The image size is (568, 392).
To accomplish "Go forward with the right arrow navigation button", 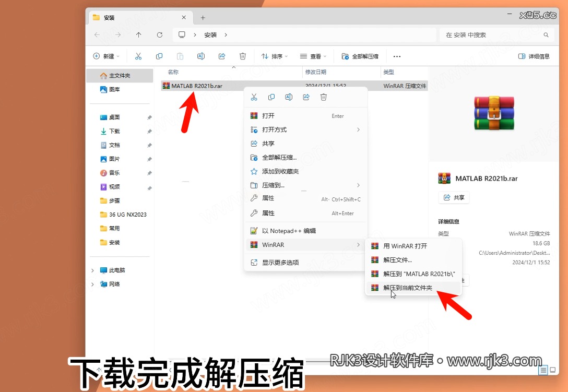I will (x=118, y=35).
